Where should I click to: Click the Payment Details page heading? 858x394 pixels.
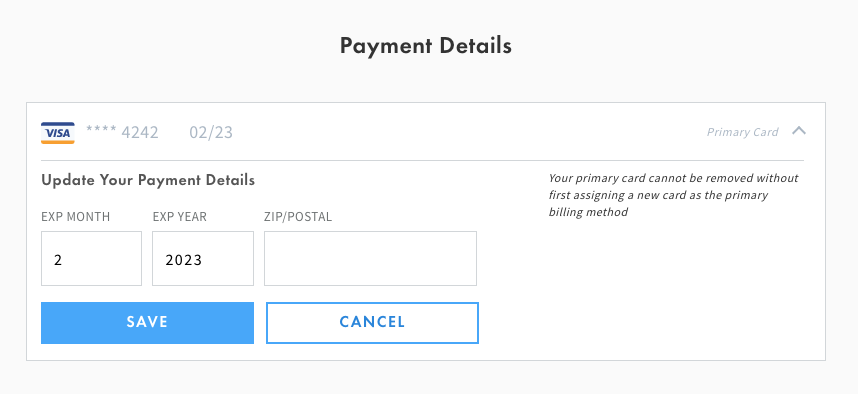click(426, 45)
